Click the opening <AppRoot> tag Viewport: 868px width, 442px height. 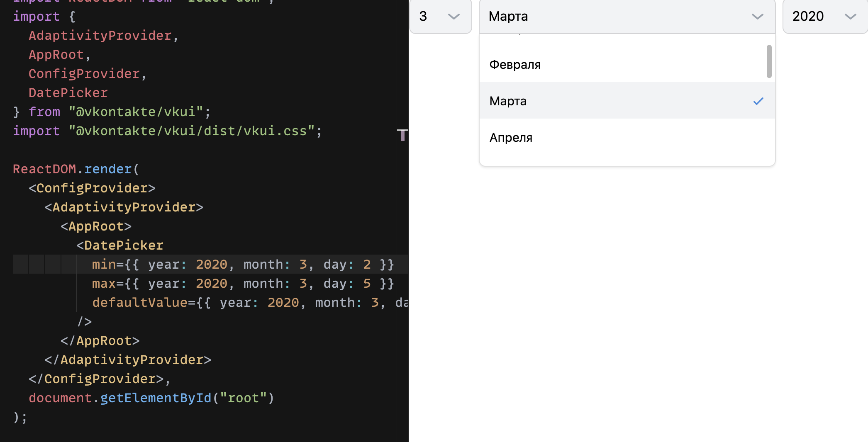coord(96,226)
